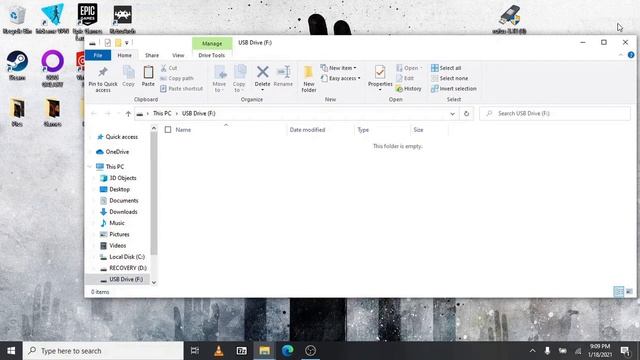Open Copy to dropdown
The image size is (640, 360).
(x=240, y=78)
